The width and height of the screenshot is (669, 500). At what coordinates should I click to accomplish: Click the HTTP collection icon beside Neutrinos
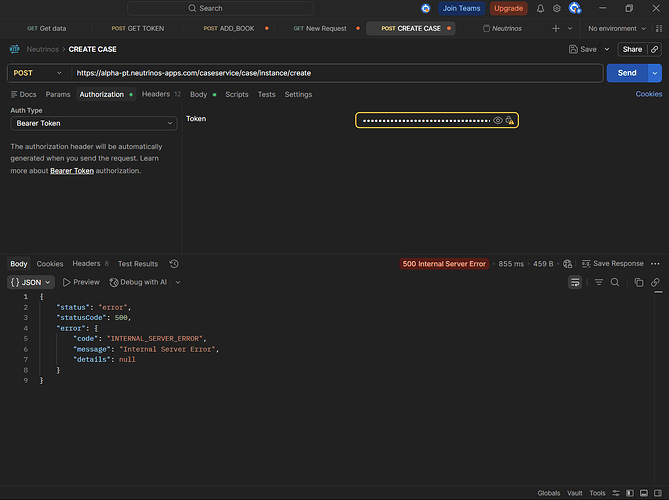[x=15, y=49]
